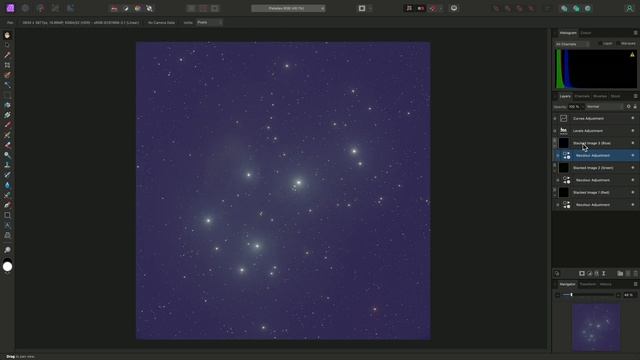640x360 pixels.
Task: Open the Quick Mask options arrow
Action: pyautogui.click(x=370, y=8)
